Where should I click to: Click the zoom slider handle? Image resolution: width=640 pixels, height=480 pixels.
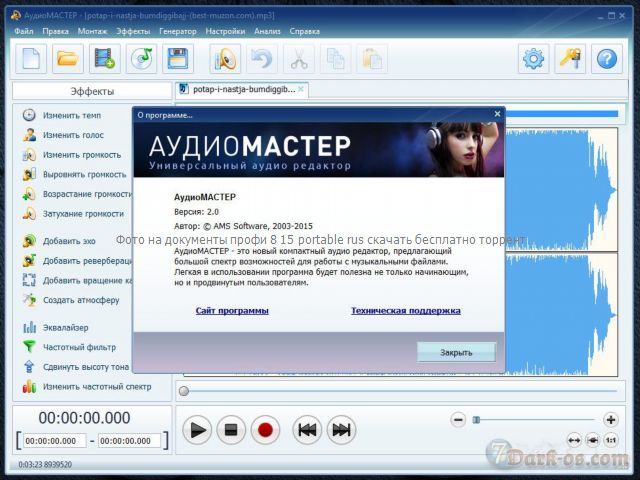pos(476,420)
